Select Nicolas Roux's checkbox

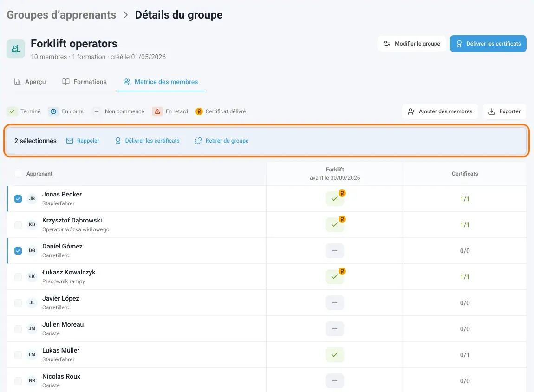click(x=18, y=381)
